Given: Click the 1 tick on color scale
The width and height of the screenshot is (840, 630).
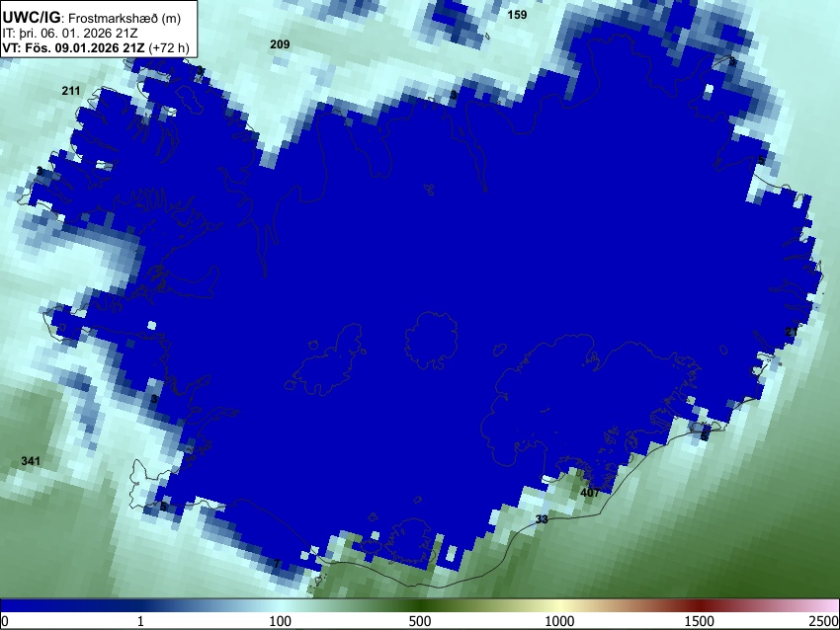Looking at the screenshot, I should click(140, 621).
